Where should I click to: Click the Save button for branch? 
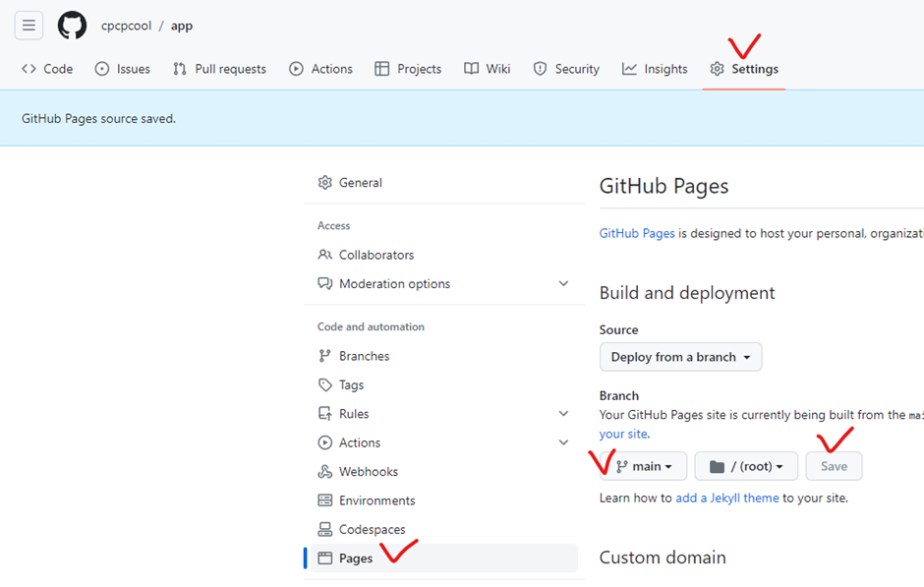[x=834, y=466]
